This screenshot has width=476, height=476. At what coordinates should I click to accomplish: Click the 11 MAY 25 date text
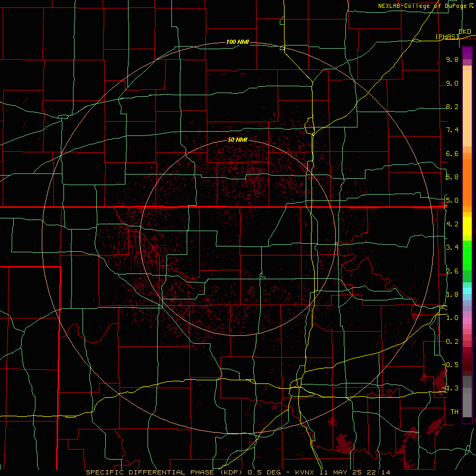pyautogui.click(x=341, y=472)
